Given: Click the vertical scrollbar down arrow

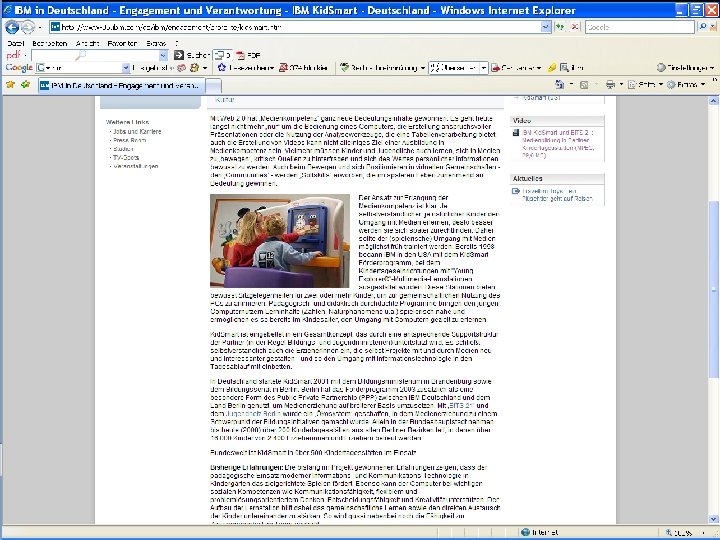Looking at the screenshot, I should (714, 519).
